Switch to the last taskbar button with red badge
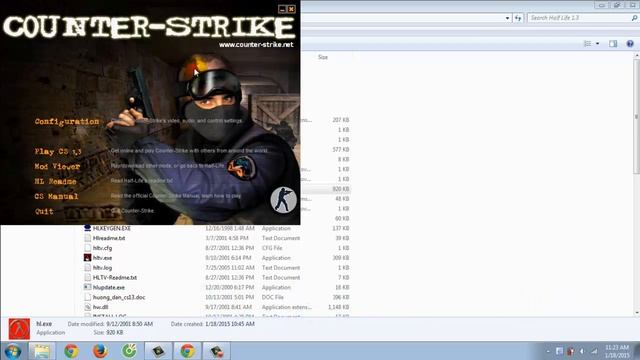This screenshot has width=640, height=360. (216, 351)
